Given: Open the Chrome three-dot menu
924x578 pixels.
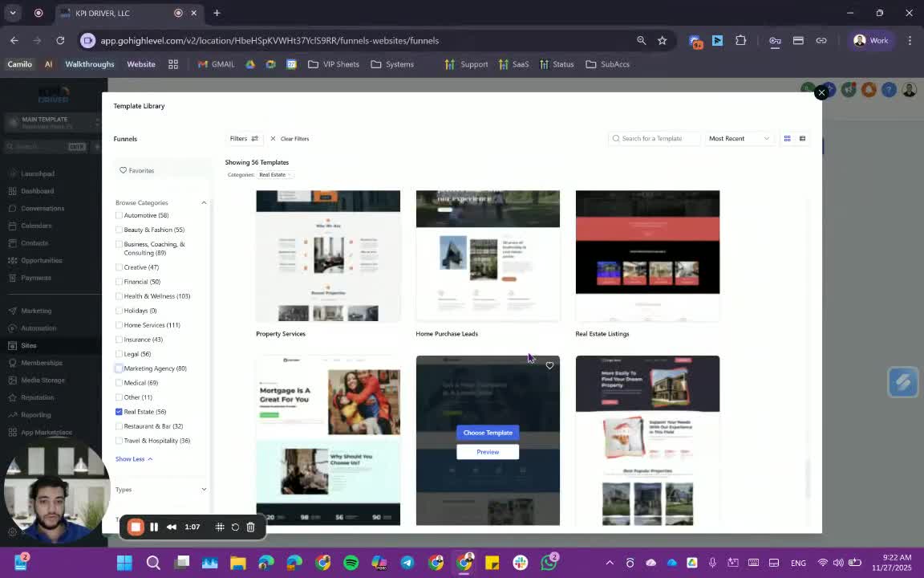Looking at the screenshot, I should [x=910, y=41].
